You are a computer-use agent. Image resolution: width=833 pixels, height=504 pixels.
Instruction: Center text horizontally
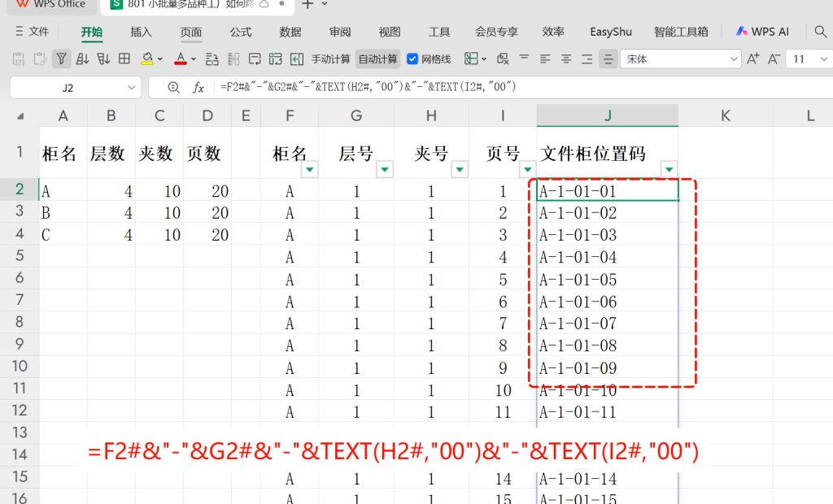pos(566,59)
